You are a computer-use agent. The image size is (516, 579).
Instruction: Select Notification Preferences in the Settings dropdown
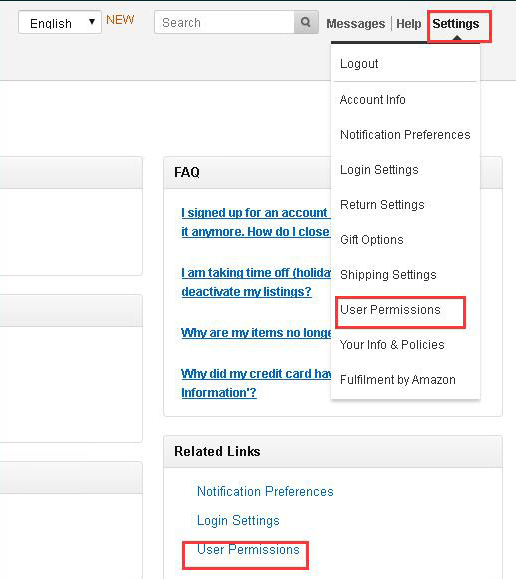(x=405, y=135)
